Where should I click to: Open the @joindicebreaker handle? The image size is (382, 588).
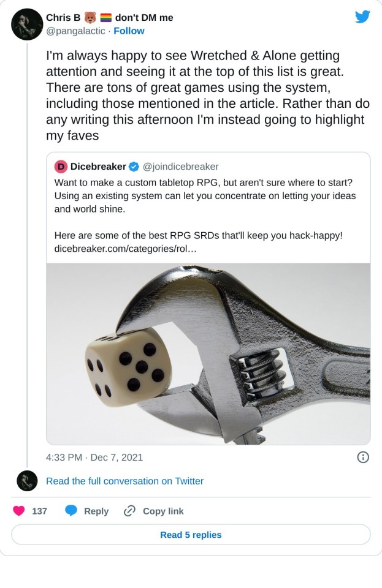coord(181,167)
